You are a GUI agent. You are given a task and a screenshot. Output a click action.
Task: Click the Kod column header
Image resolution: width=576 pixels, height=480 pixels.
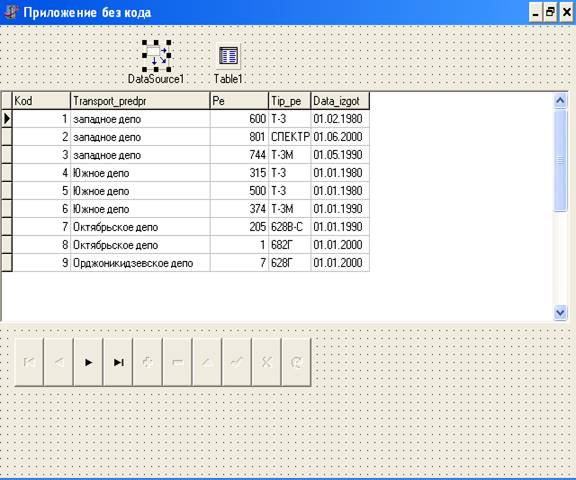41,101
